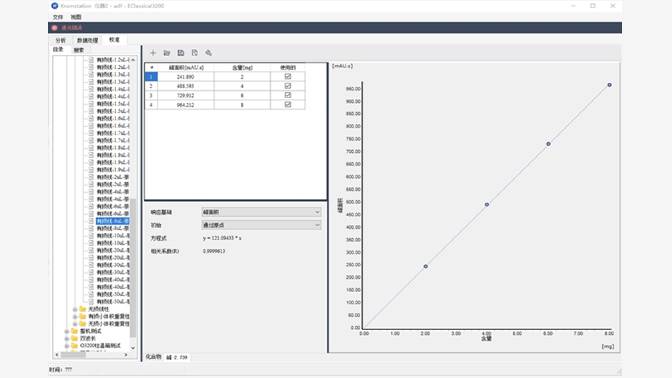
Task: Click the tree's vertical scrollbar thumb
Action: pos(133,268)
